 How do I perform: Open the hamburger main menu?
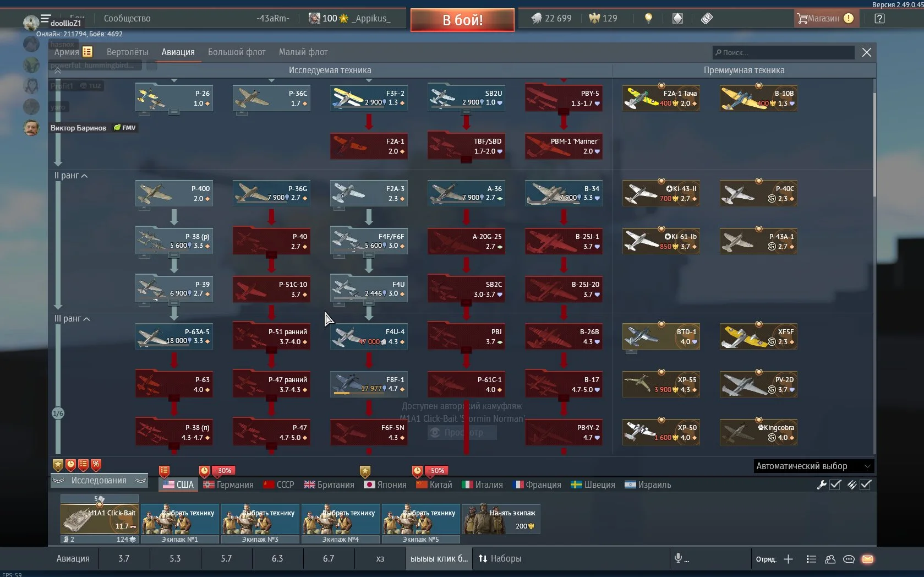[x=45, y=18]
